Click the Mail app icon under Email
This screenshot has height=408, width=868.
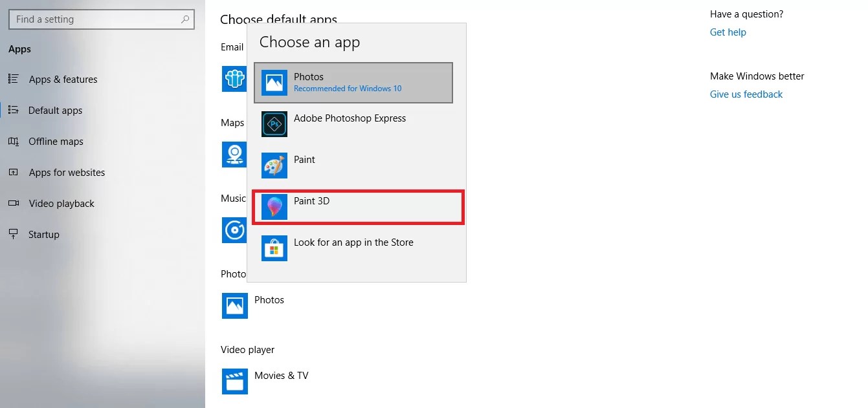click(234, 79)
